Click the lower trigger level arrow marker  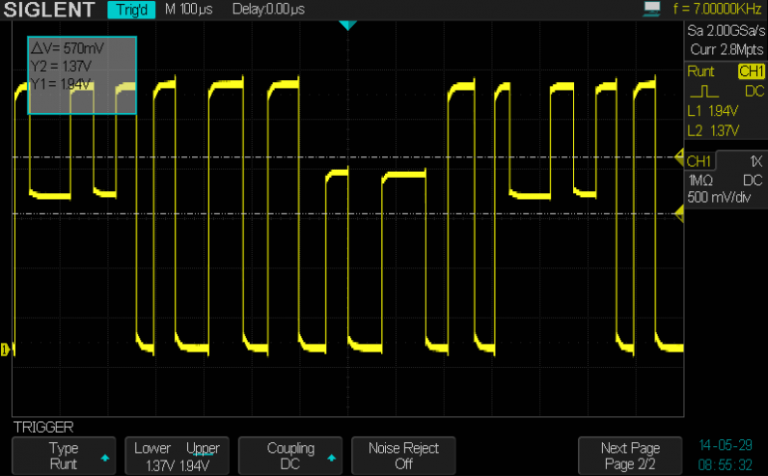pyautogui.click(x=679, y=210)
